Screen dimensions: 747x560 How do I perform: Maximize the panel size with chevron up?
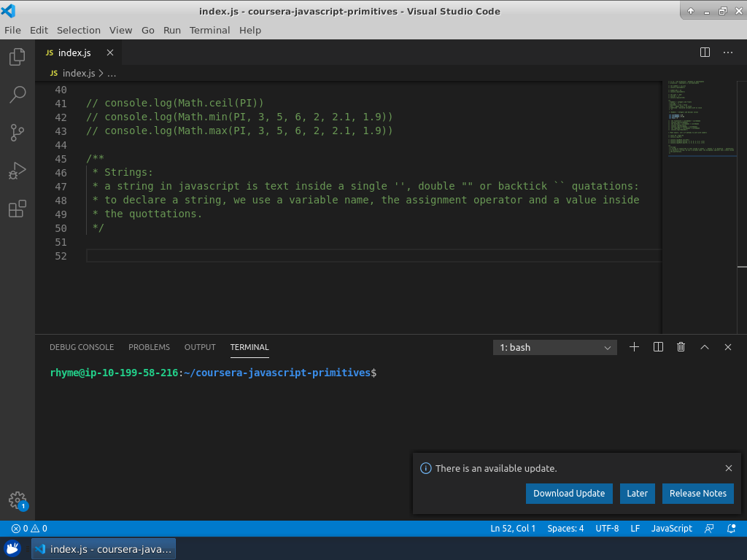(x=705, y=347)
